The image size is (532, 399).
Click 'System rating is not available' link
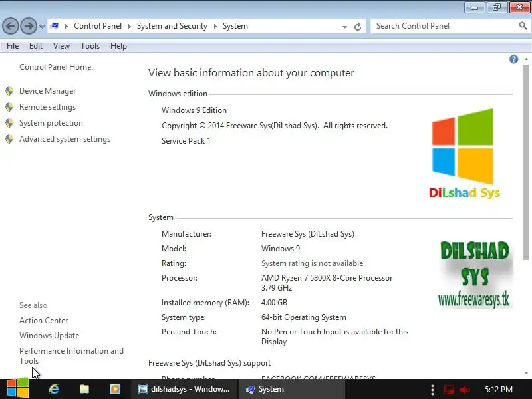(312, 263)
